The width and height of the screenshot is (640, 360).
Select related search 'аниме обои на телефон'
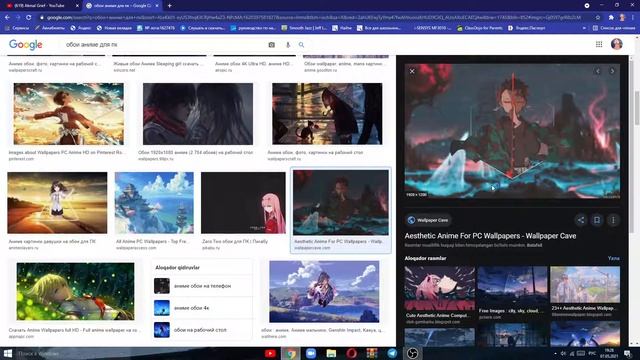[202, 286]
